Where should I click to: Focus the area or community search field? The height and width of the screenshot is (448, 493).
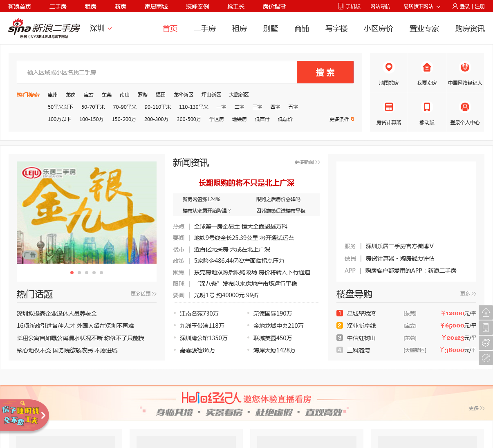157,72
